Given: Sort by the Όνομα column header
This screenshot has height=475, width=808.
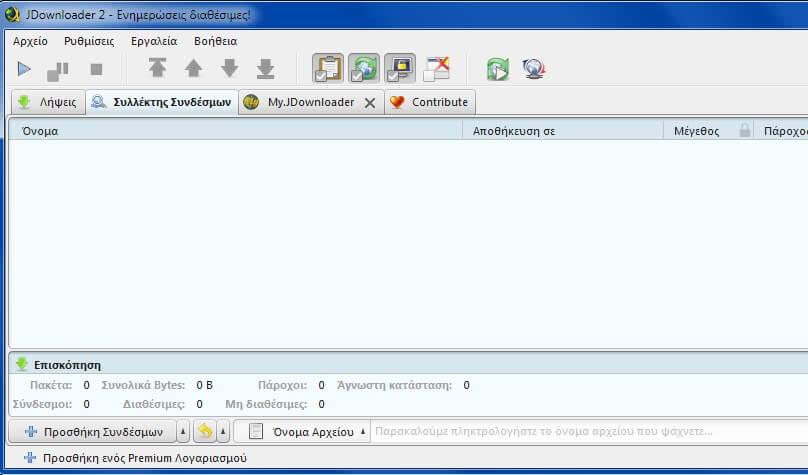Looking at the screenshot, I should click(x=235, y=131).
